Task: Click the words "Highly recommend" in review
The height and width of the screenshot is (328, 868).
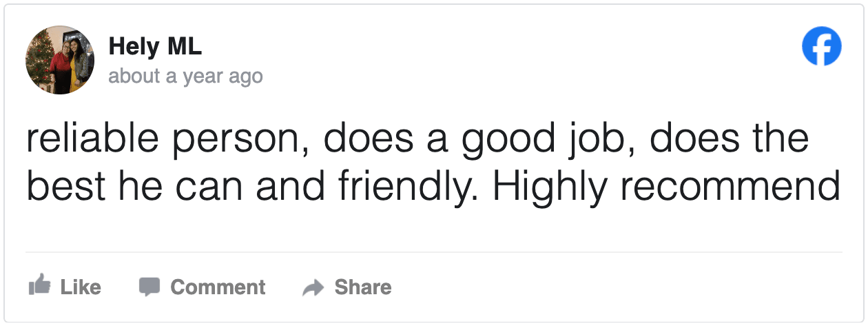Action: pyautogui.click(x=666, y=187)
